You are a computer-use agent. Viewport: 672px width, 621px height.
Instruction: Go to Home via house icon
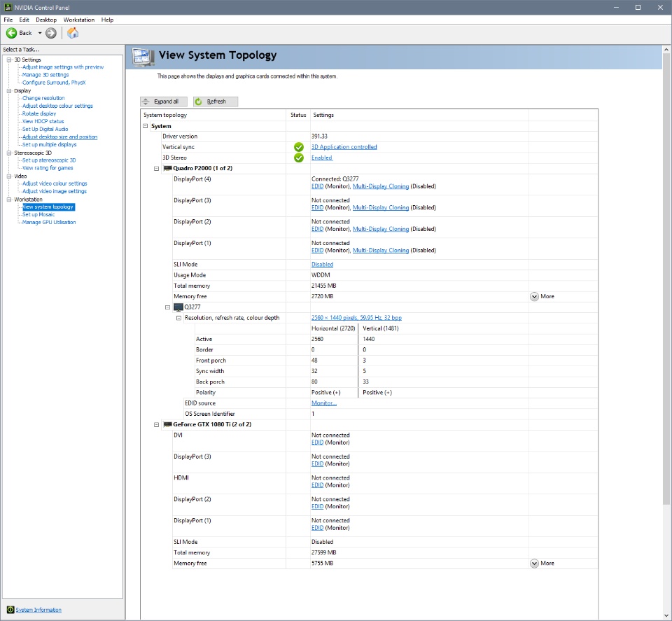point(73,33)
